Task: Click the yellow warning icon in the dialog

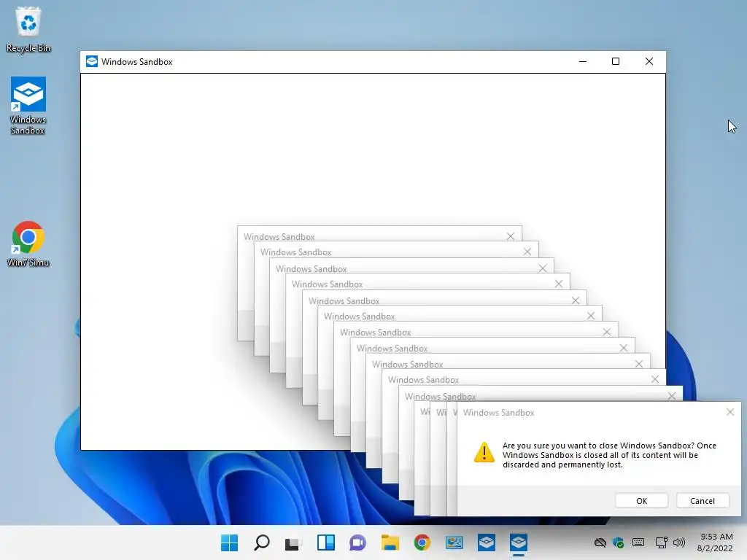Action: coord(484,452)
